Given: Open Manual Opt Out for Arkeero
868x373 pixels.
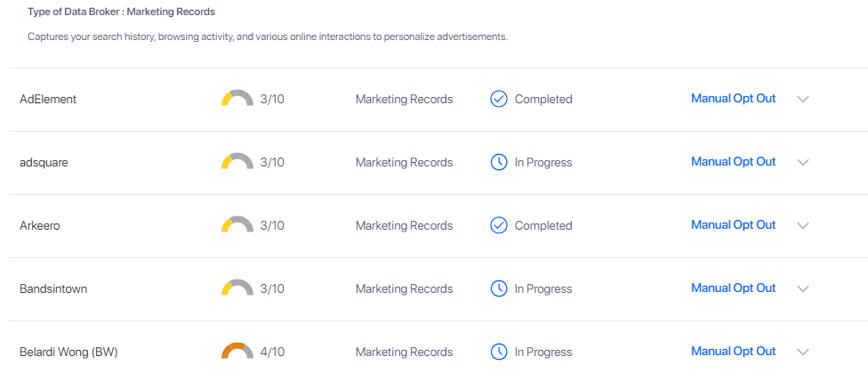Looking at the screenshot, I should [734, 225].
